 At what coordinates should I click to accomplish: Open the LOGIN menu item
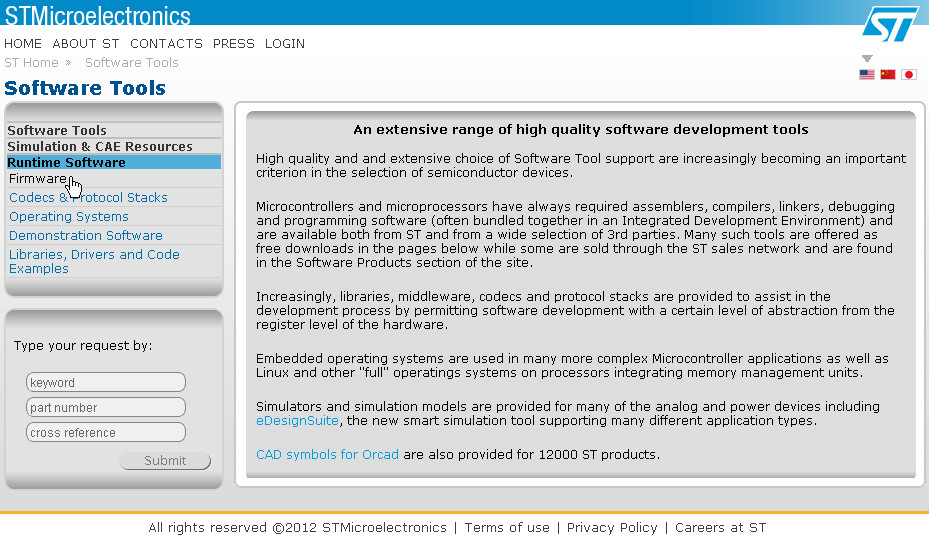click(285, 44)
